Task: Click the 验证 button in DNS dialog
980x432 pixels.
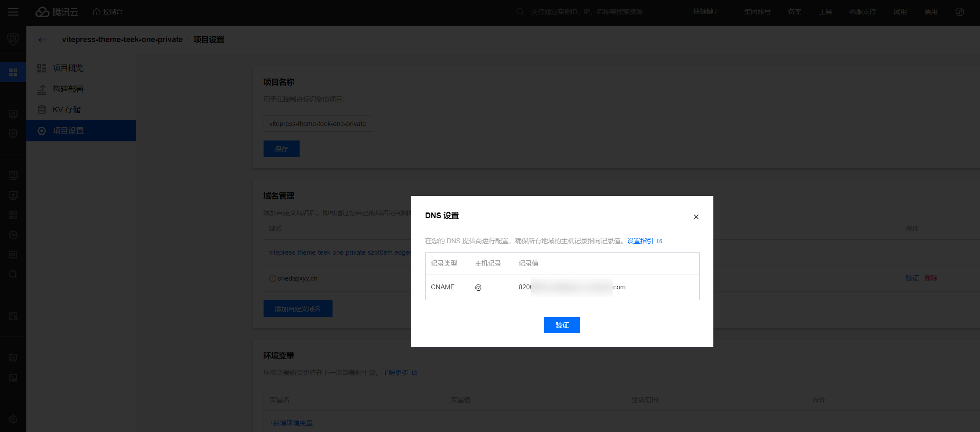Action: (562, 325)
